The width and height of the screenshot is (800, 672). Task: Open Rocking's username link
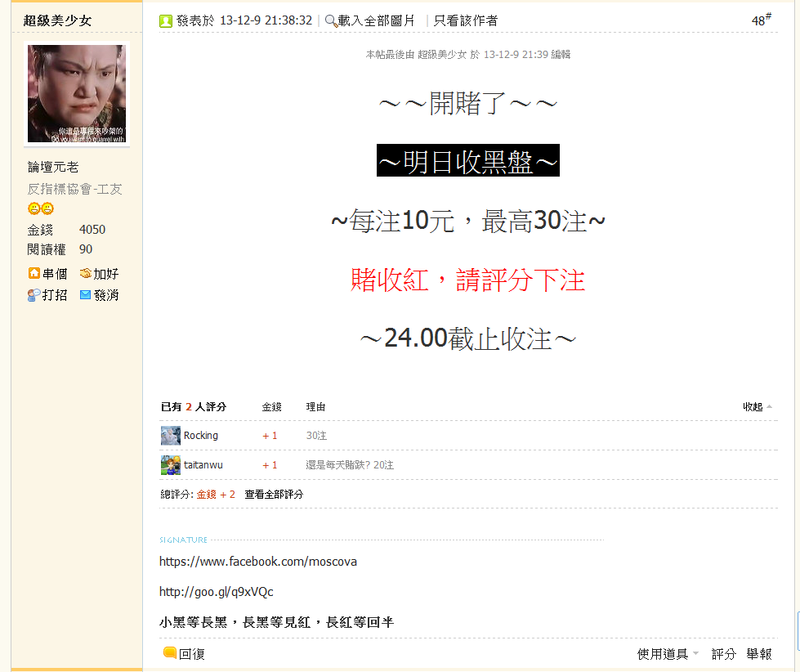[201, 436]
